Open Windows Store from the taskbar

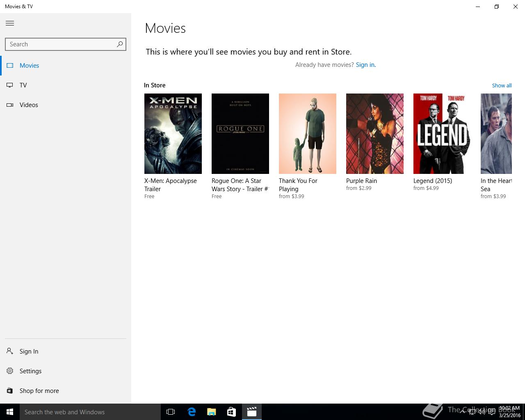click(231, 412)
